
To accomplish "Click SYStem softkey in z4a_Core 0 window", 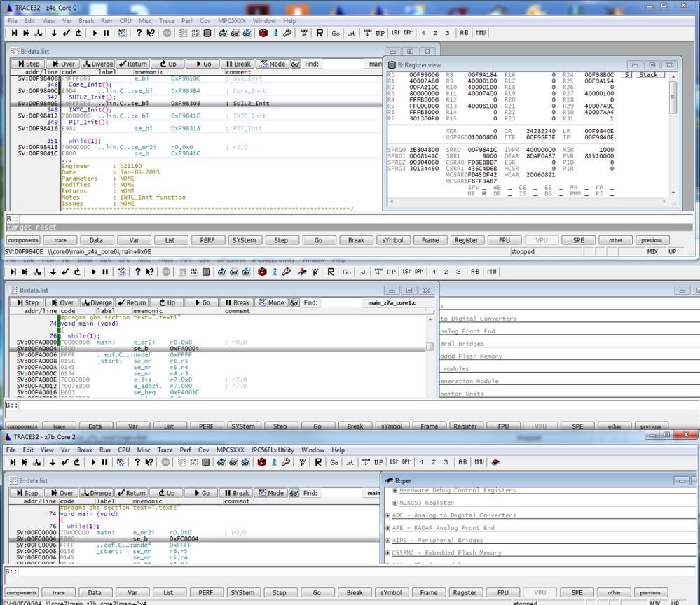I will pos(245,240).
